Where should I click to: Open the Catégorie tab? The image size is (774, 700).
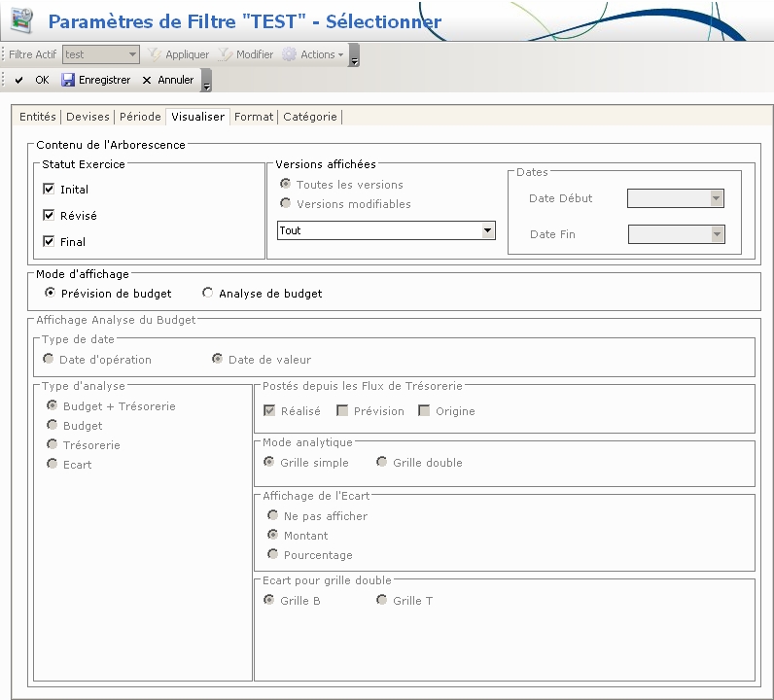(309, 117)
